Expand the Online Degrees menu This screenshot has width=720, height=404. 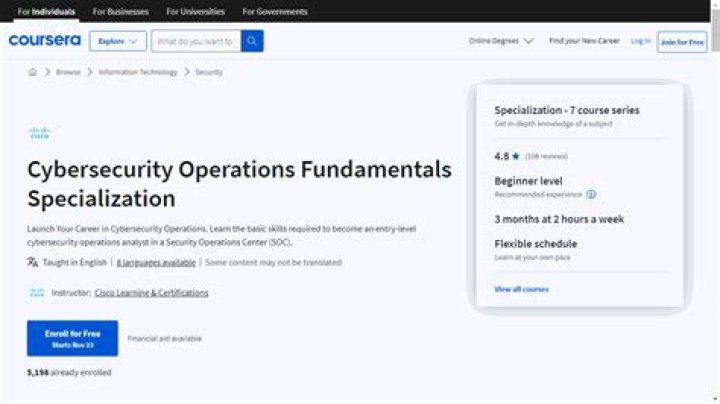pos(501,41)
